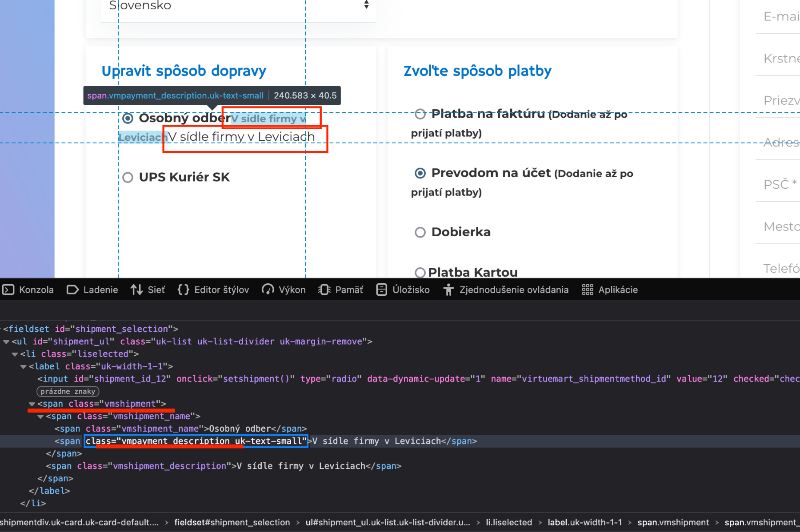The image size is (800, 532).
Task: Choose the Dobierka payment option
Action: point(420,232)
